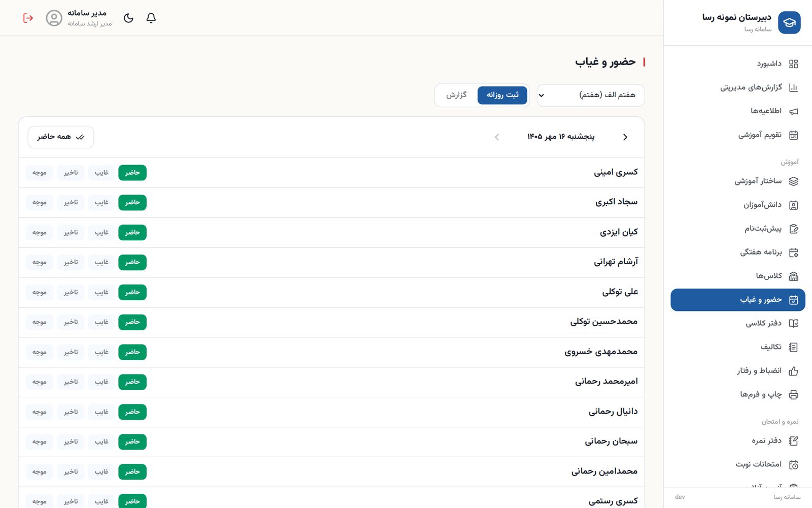Mark محمدمهدی خسروی as موجه
The image size is (812, 508).
40,352
